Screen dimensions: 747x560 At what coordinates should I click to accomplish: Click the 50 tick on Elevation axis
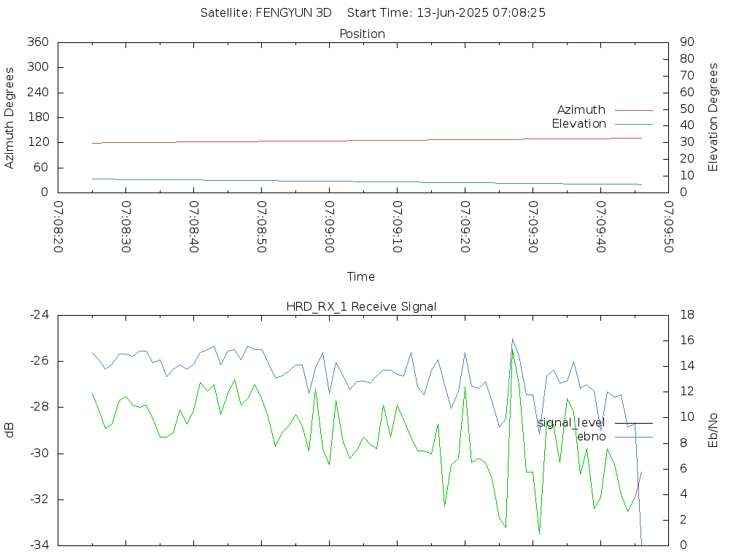[687, 109]
